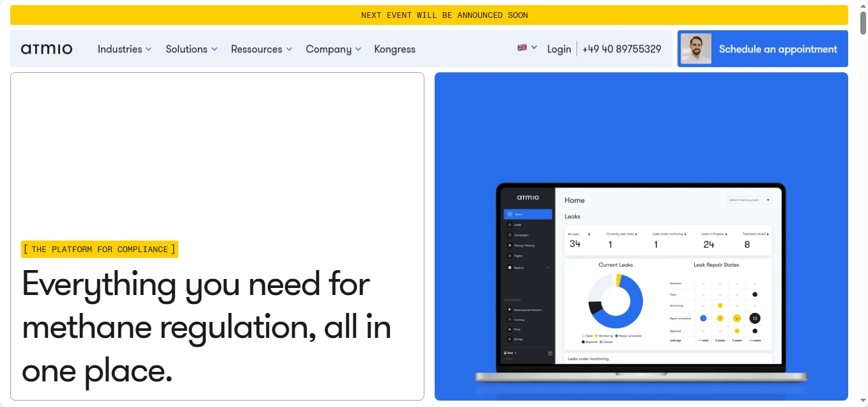Click the atmio logo in the header
The height and width of the screenshot is (407, 868).
click(47, 49)
